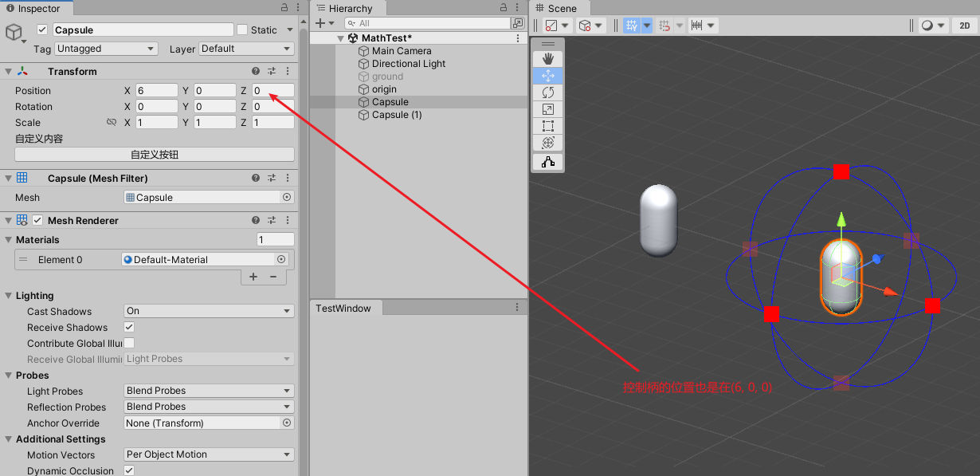
Task: Open Motion Vectors dropdown
Action: (x=209, y=454)
